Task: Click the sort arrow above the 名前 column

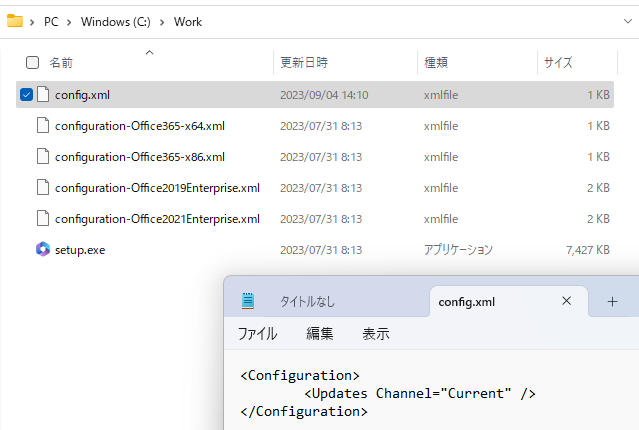Action: [150, 53]
